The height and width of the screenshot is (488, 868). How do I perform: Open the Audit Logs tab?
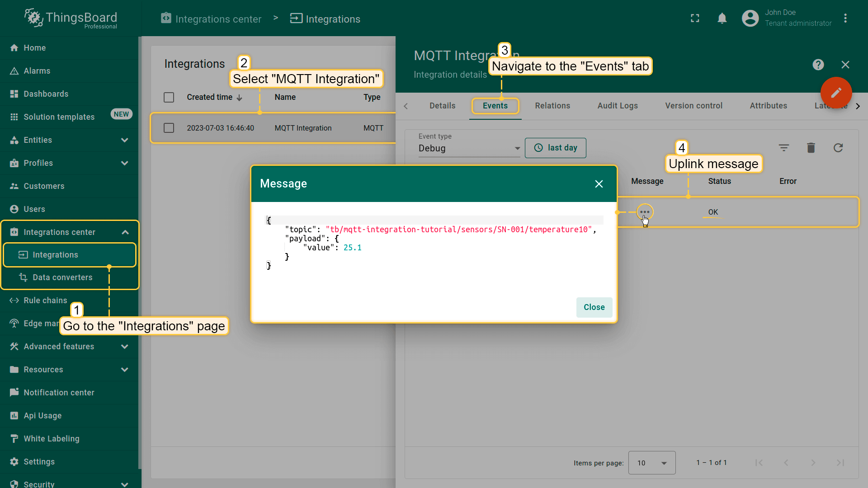tap(617, 106)
